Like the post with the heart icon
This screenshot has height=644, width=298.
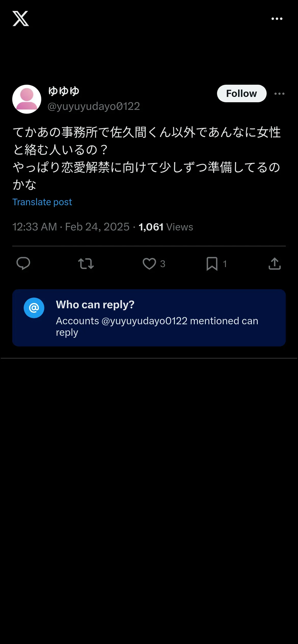[149, 264]
